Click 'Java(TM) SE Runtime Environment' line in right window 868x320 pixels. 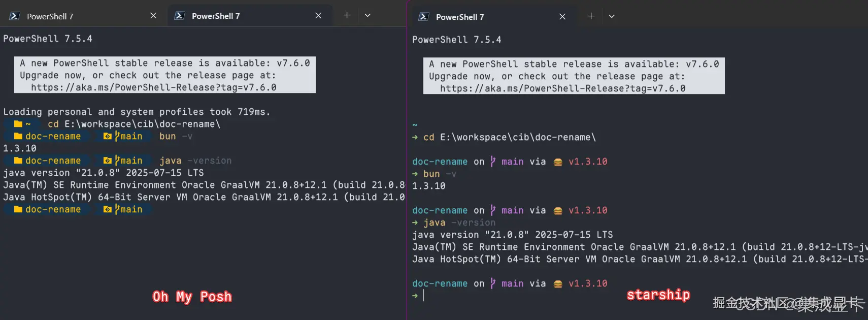[x=640, y=247]
